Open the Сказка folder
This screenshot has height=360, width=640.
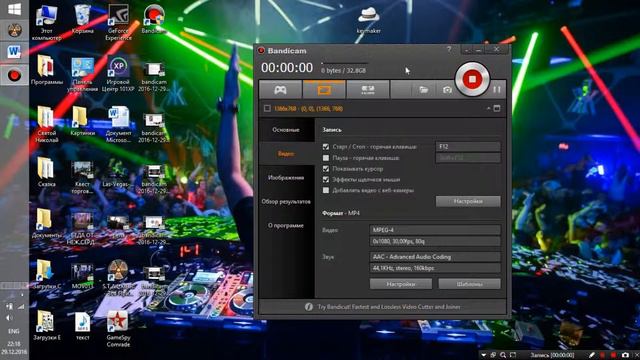point(46,173)
